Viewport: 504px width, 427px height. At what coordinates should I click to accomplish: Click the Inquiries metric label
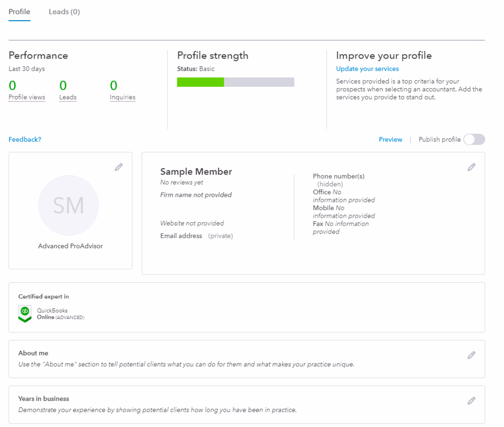pos(123,97)
